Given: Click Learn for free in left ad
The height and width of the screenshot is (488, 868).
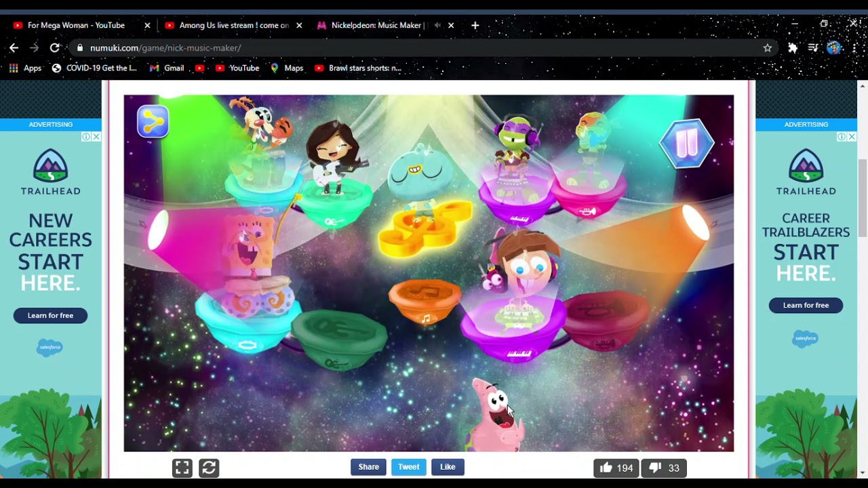Looking at the screenshot, I should [x=50, y=315].
